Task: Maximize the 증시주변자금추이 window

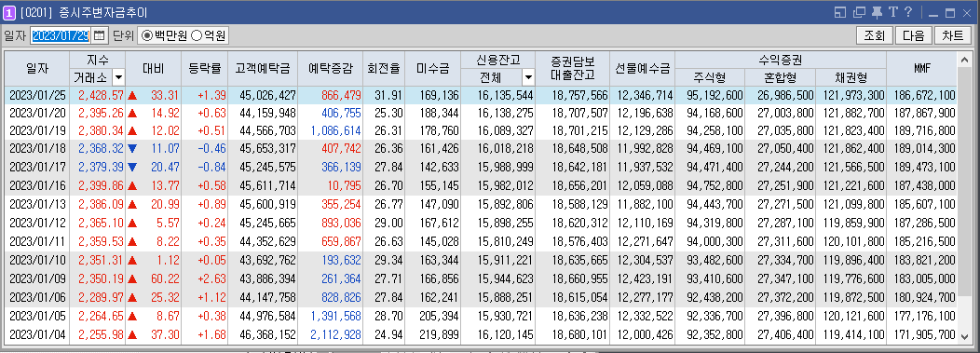Action: (950, 12)
